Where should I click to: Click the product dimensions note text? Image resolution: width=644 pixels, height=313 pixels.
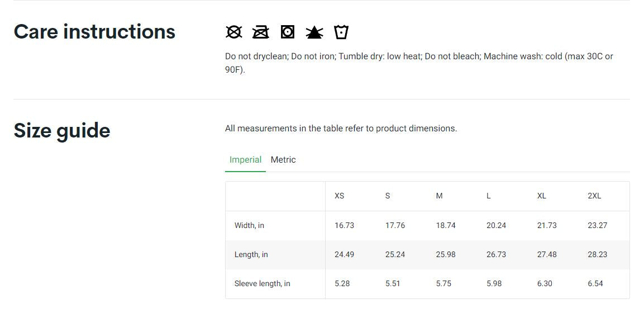pyautogui.click(x=341, y=129)
